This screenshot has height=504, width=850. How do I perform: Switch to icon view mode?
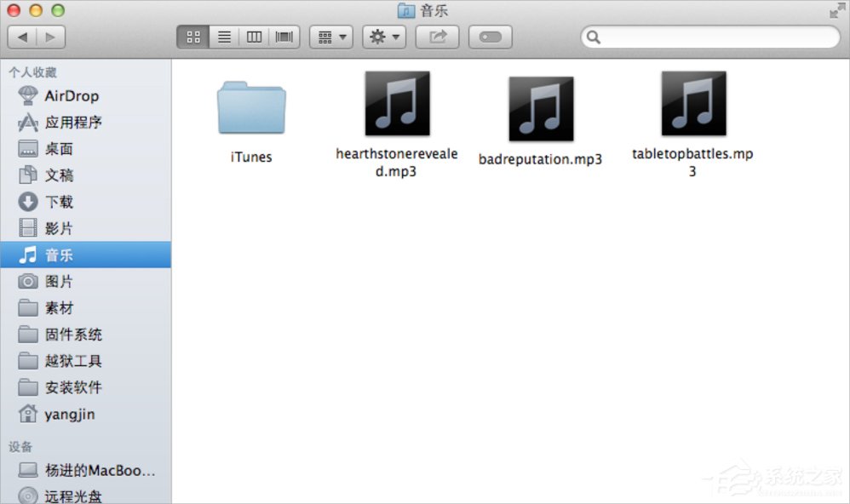pyautogui.click(x=192, y=37)
